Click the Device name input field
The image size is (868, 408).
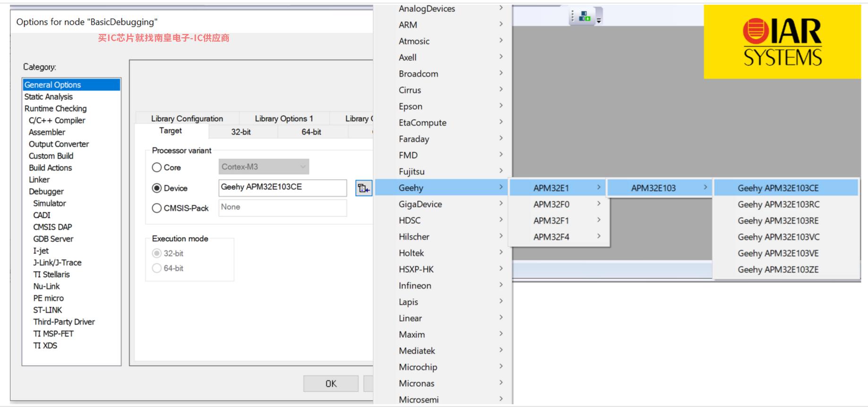283,187
